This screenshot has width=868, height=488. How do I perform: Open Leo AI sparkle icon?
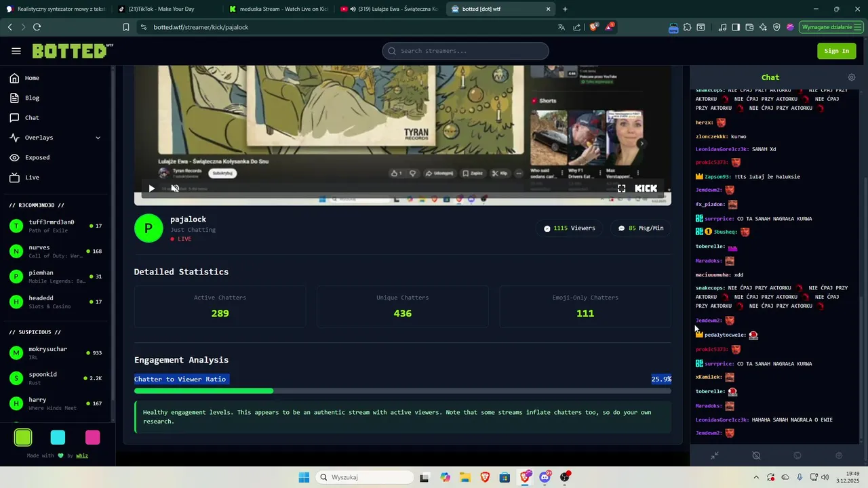coord(763,27)
